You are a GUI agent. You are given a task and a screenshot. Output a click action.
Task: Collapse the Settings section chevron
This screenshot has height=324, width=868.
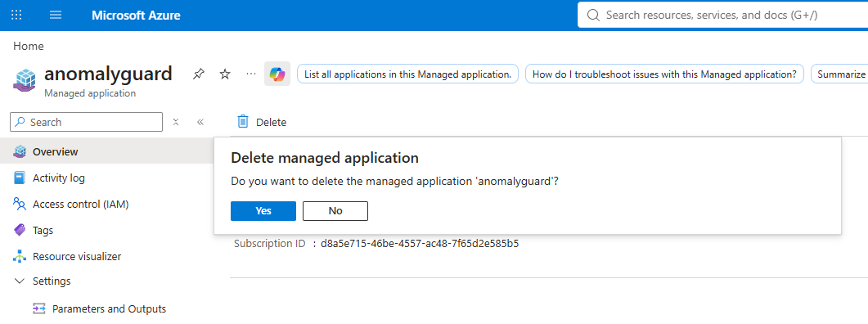(x=20, y=281)
